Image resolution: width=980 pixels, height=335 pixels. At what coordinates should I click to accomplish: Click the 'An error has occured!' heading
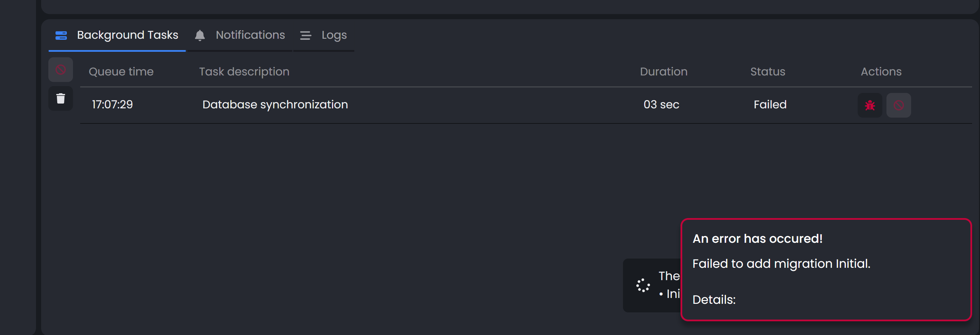click(x=757, y=239)
